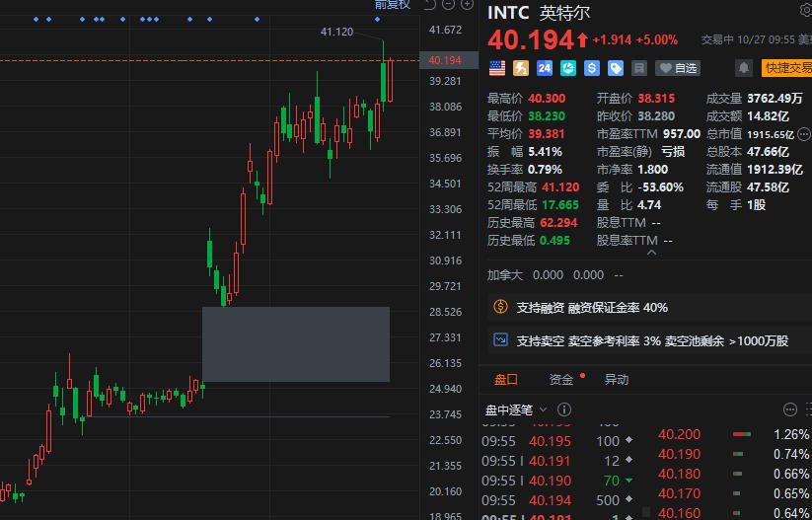Image resolution: width=812 pixels, height=520 pixels.
Task: Open settings gear at top right
Action: (806, 9)
